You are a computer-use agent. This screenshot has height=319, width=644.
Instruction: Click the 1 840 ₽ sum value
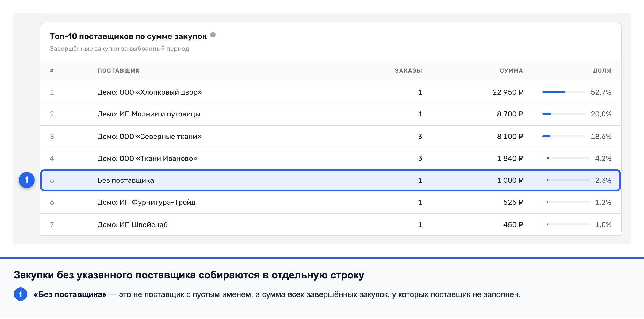point(510,158)
